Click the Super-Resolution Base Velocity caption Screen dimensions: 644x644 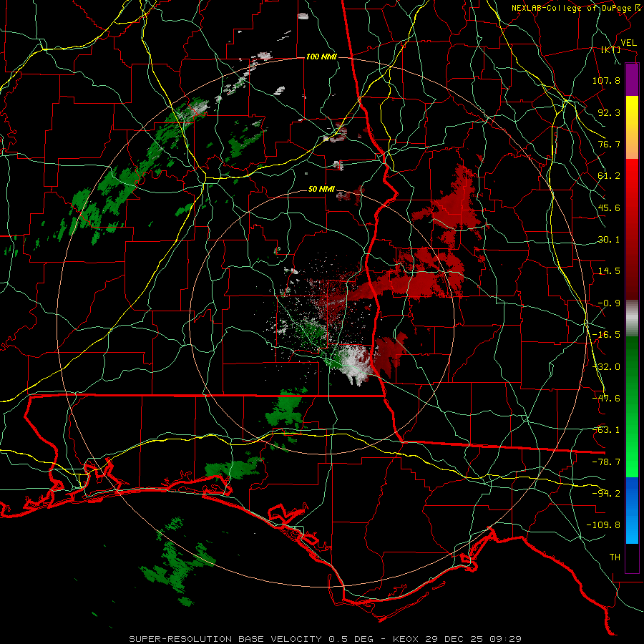326,639
